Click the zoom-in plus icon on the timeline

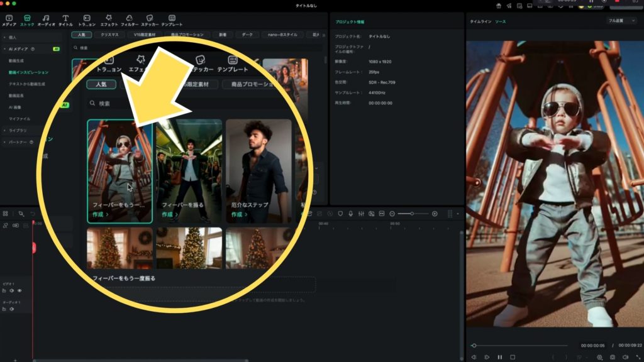pyautogui.click(x=435, y=214)
